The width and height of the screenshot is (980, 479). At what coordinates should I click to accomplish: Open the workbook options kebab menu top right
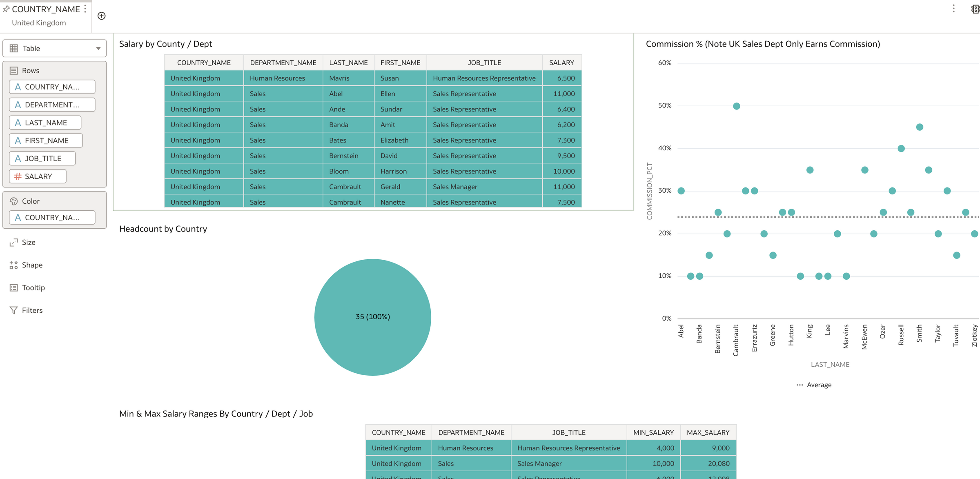click(953, 9)
